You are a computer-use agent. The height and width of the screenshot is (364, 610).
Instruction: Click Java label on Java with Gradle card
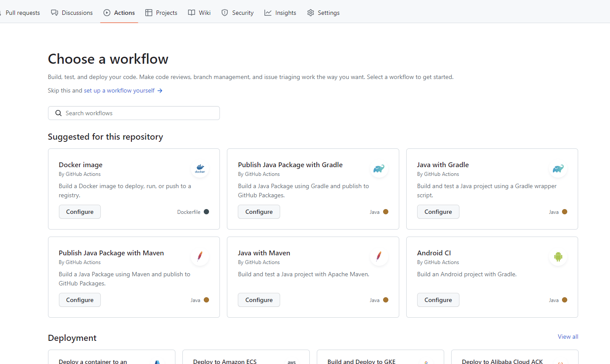pyautogui.click(x=554, y=212)
